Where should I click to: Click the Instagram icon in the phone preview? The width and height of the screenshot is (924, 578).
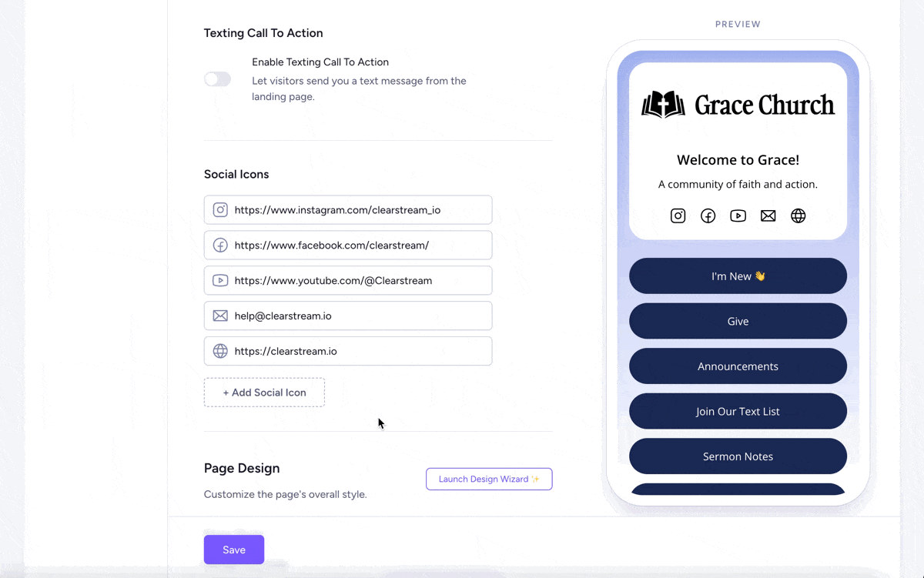(678, 215)
